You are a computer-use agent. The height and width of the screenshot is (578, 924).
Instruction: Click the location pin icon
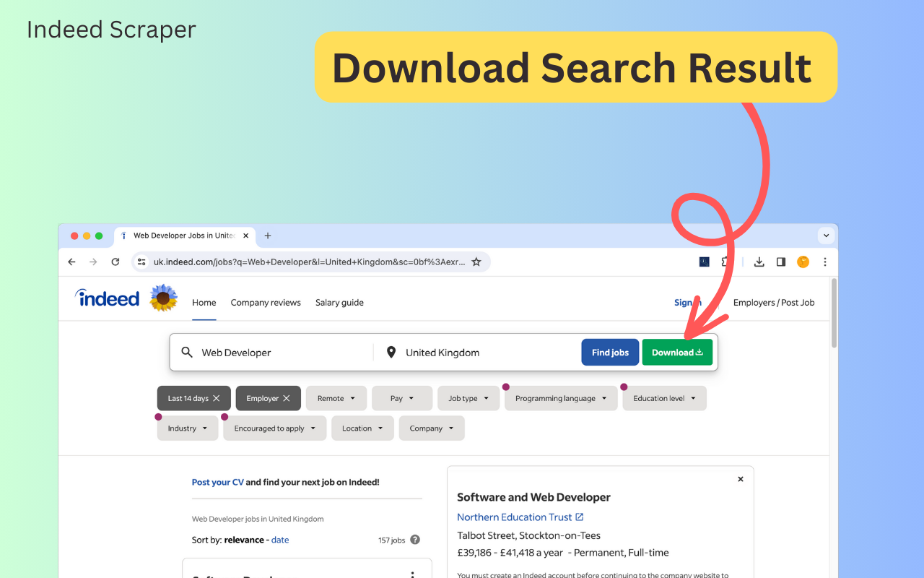(391, 353)
